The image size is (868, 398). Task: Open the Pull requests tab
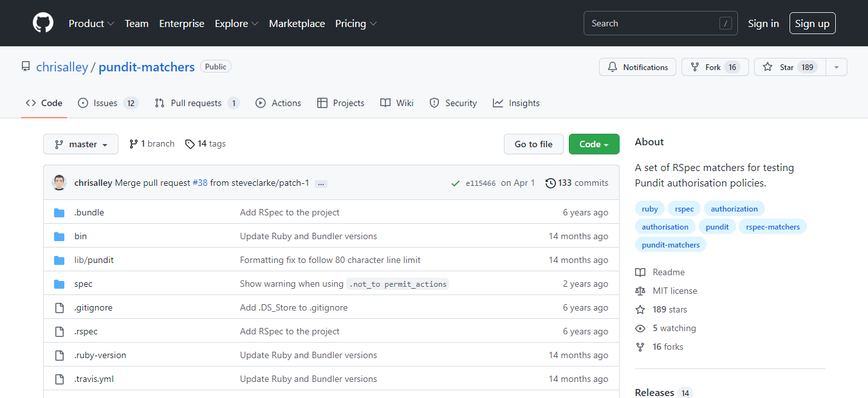point(196,103)
